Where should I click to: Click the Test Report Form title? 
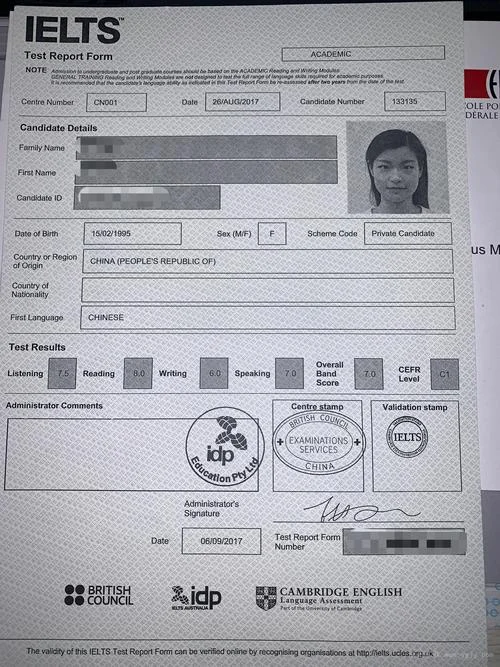[69, 56]
